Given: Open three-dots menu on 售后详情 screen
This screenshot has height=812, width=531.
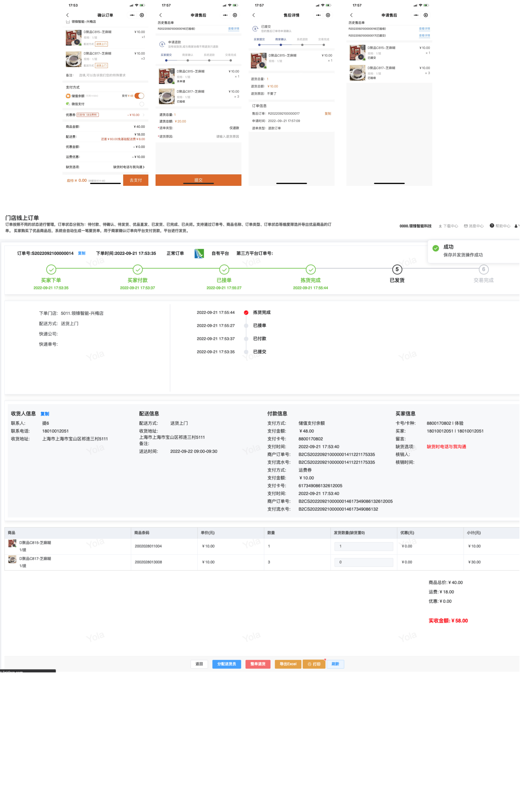Looking at the screenshot, I should click(x=318, y=15).
